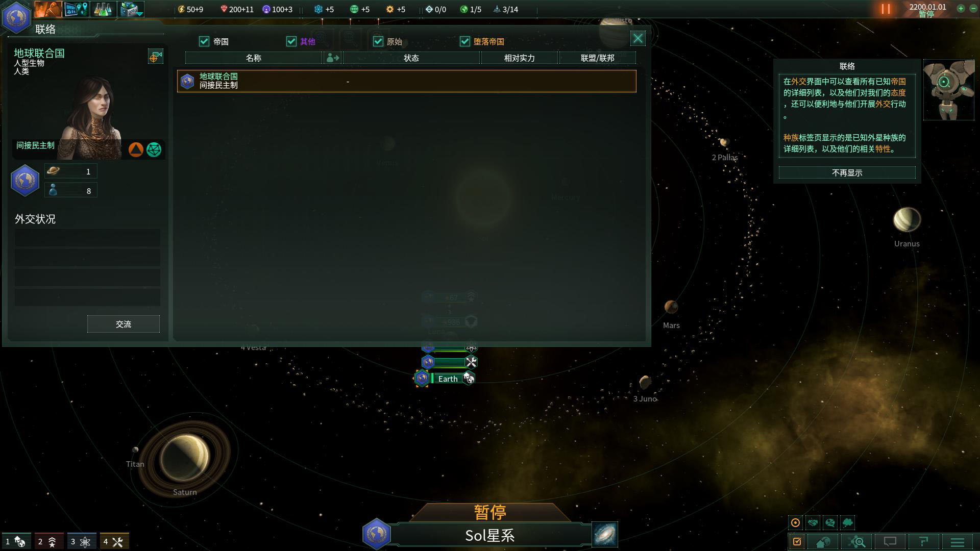The width and height of the screenshot is (980, 551).
Task: Open the technology research icon panel
Action: [x=104, y=9]
